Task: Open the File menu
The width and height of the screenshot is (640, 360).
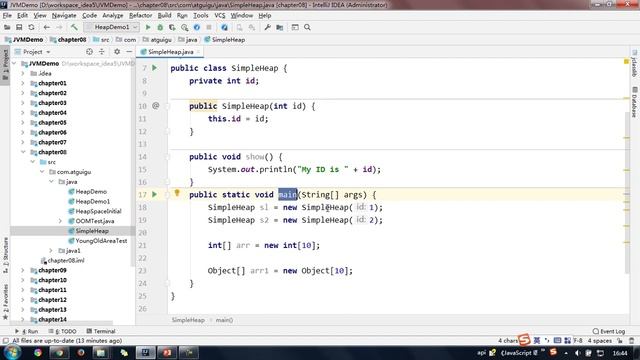Action: 7,16
